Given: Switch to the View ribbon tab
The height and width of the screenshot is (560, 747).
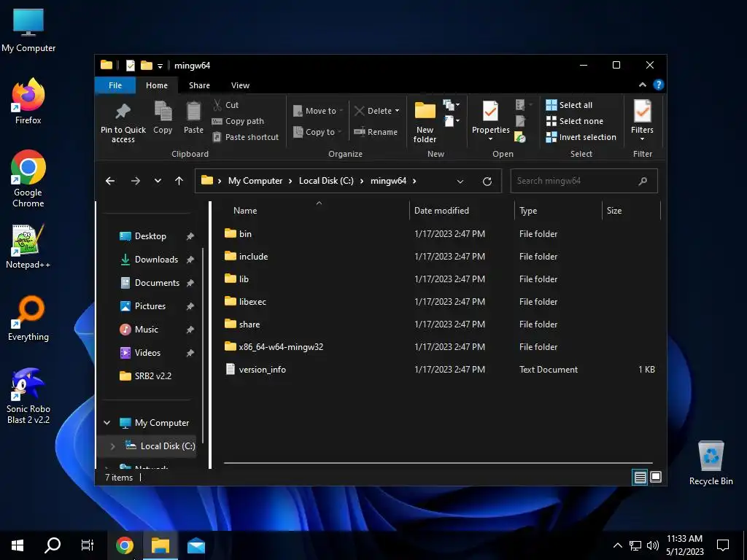Looking at the screenshot, I should (x=240, y=85).
